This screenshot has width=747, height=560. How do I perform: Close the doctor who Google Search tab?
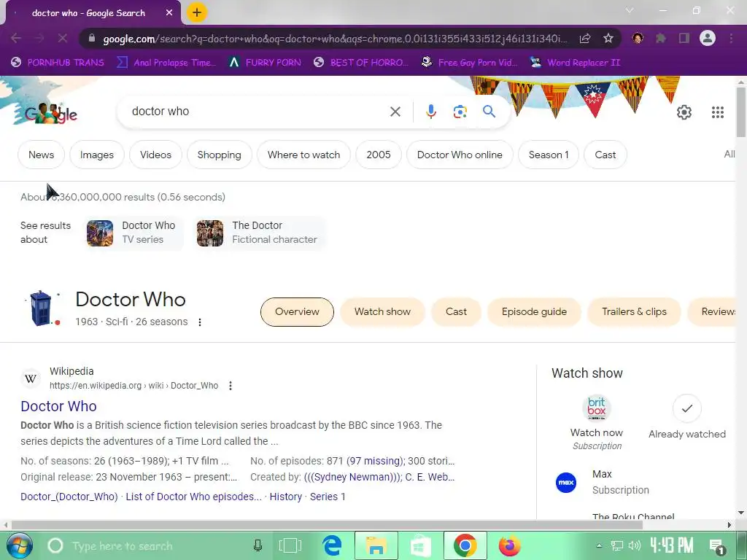coord(169,13)
